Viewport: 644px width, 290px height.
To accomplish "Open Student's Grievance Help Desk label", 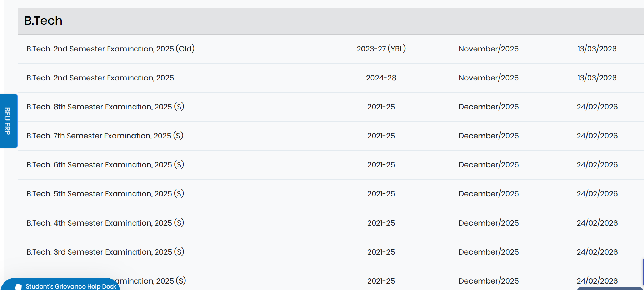I will pyautogui.click(x=71, y=286).
